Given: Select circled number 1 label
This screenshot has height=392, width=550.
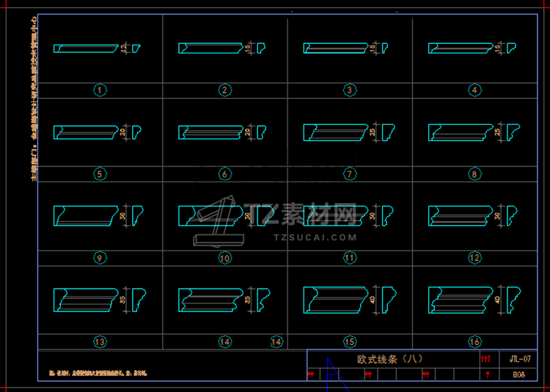Looking at the screenshot, I should [x=100, y=90].
